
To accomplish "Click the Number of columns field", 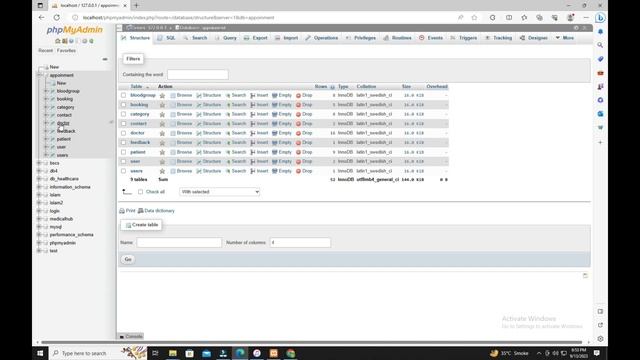I will pos(300,242).
